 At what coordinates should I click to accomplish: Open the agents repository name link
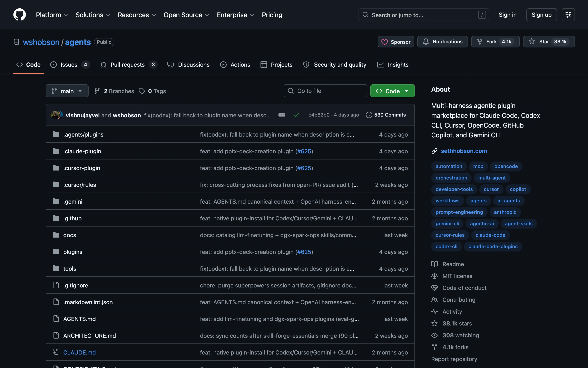pyautogui.click(x=78, y=42)
